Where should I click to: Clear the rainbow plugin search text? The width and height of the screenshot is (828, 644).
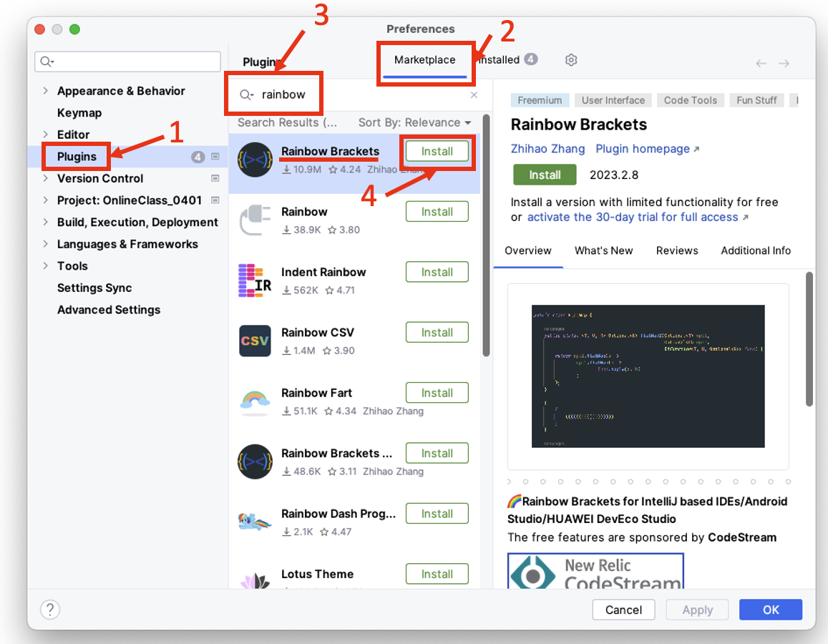tap(474, 95)
